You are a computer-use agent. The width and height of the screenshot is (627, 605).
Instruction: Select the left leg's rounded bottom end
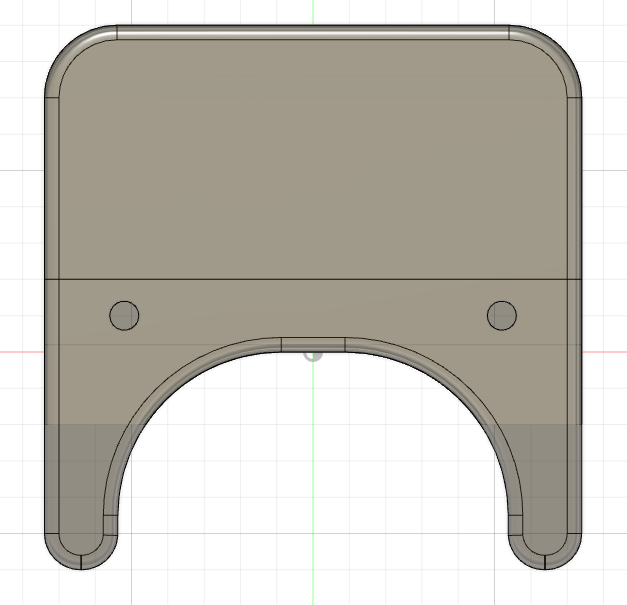pyautogui.click(x=81, y=552)
